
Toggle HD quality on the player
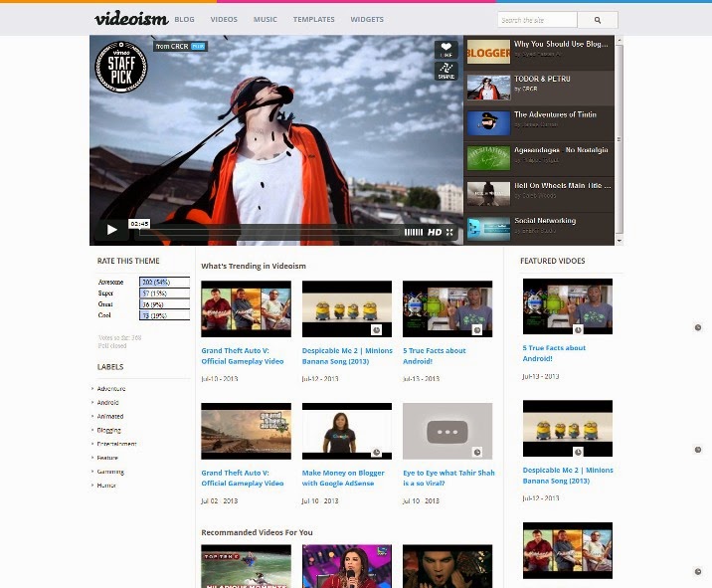[435, 232]
